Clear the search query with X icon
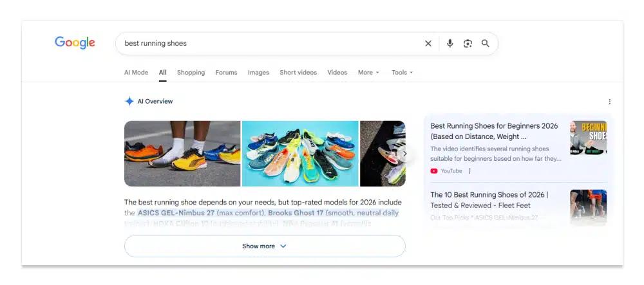The image size is (644, 285). point(428,44)
